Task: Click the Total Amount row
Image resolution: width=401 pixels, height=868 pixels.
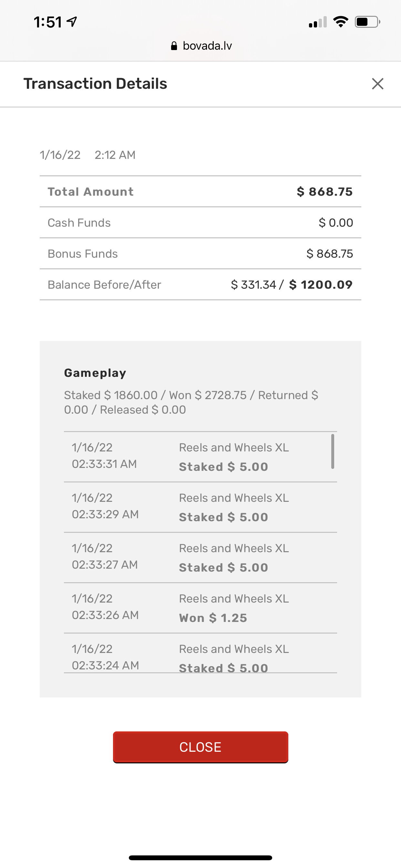Action: (x=200, y=191)
